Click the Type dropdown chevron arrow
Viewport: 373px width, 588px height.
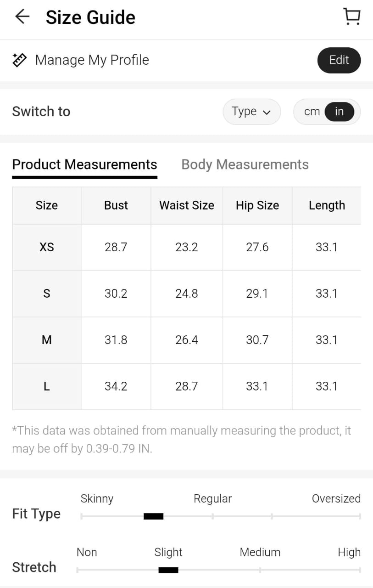click(x=267, y=113)
